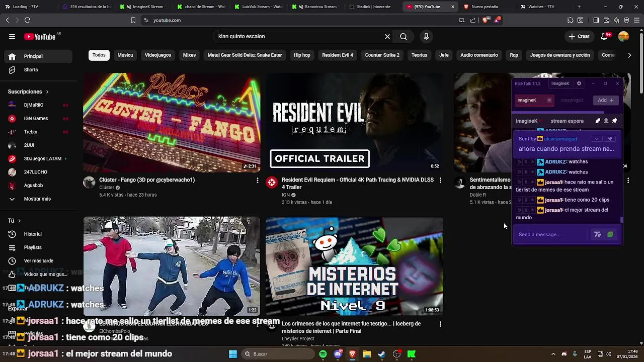Start voice search with the microphone icon
Viewport: 644px width, 362px height.
pyautogui.click(x=426, y=36)
